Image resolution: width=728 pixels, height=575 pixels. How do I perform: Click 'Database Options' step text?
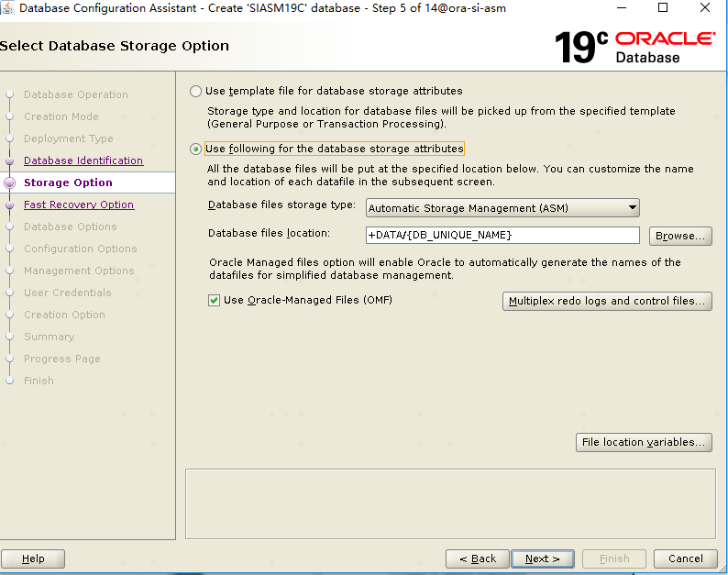click(x=71, y=227)
